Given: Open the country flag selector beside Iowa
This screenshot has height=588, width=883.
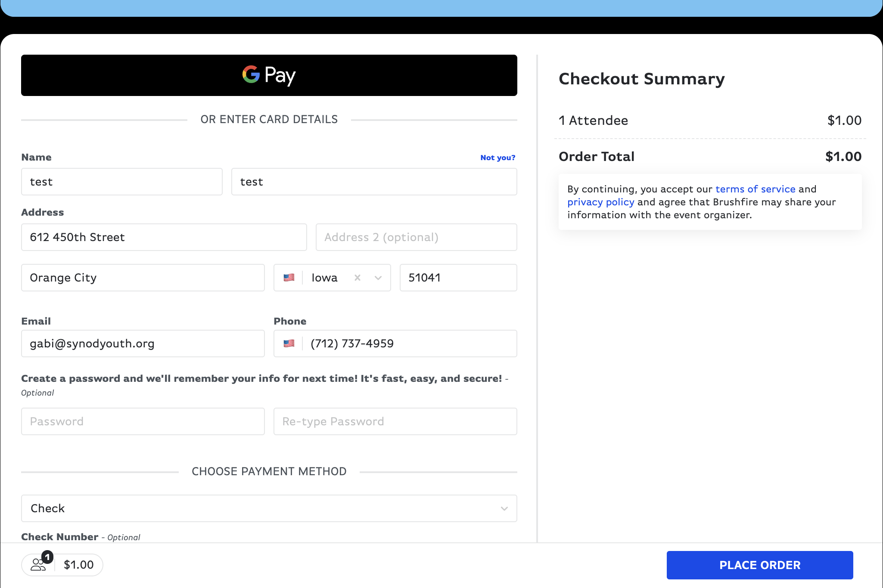Looking at the screenshot, I should 289,278.
